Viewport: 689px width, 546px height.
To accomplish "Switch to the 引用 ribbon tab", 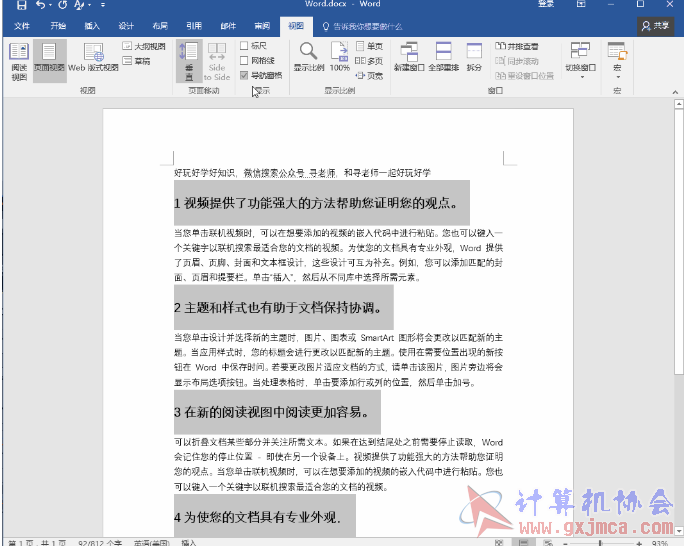I will point(194,26).
